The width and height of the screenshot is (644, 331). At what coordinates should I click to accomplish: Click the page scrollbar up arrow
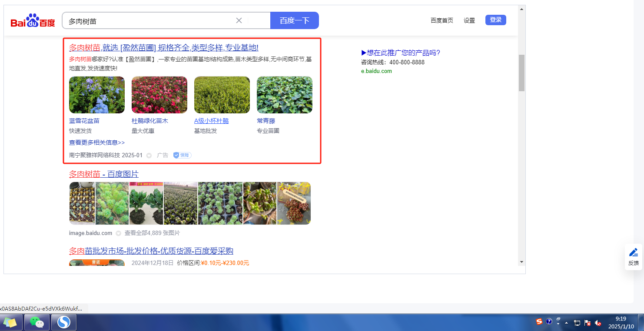pos(521,10)
